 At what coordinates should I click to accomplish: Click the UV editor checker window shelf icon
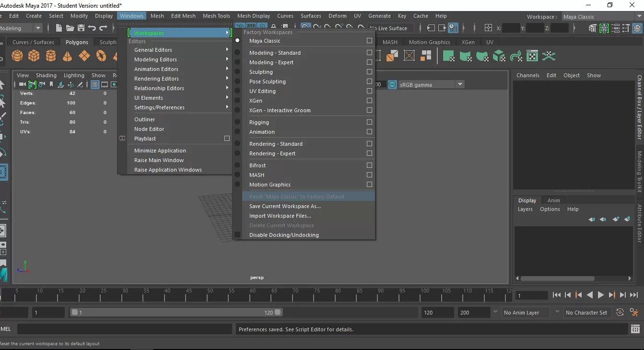(x=532, y=56)
